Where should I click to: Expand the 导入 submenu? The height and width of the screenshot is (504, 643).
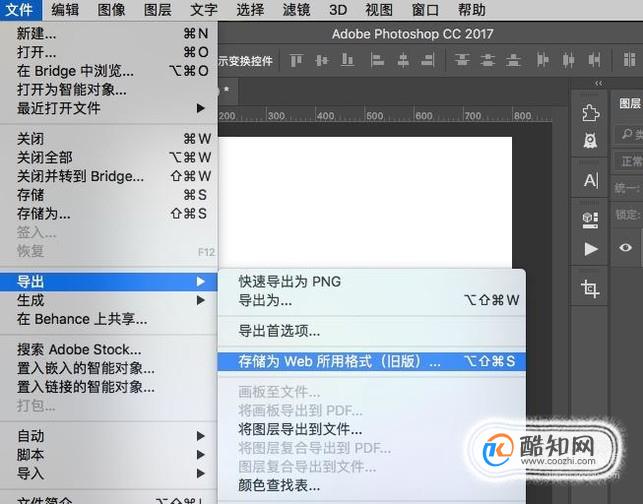click(x=109, y=474)
